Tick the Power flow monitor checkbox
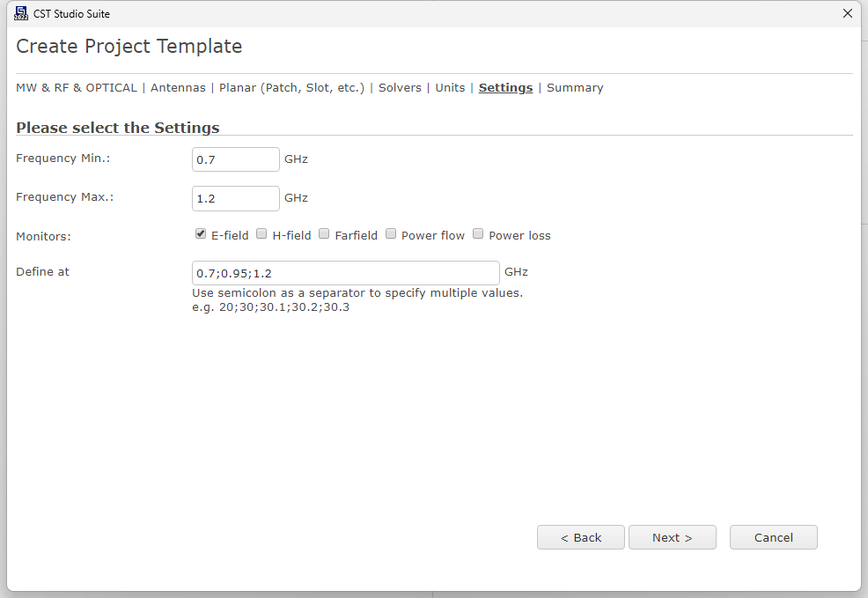The width and height of the screenshot is (868, 598). (391, 234)
